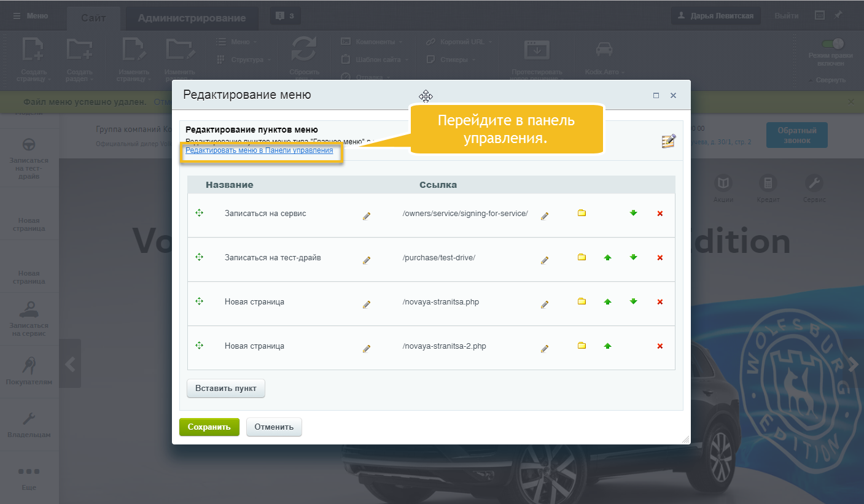Open Дарья Левитская user profile

[715, 16]
